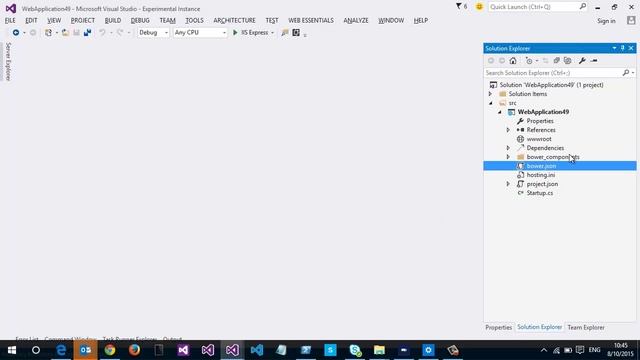
Task: Open Outlook from the taskbar
Action: coord(85,350)
